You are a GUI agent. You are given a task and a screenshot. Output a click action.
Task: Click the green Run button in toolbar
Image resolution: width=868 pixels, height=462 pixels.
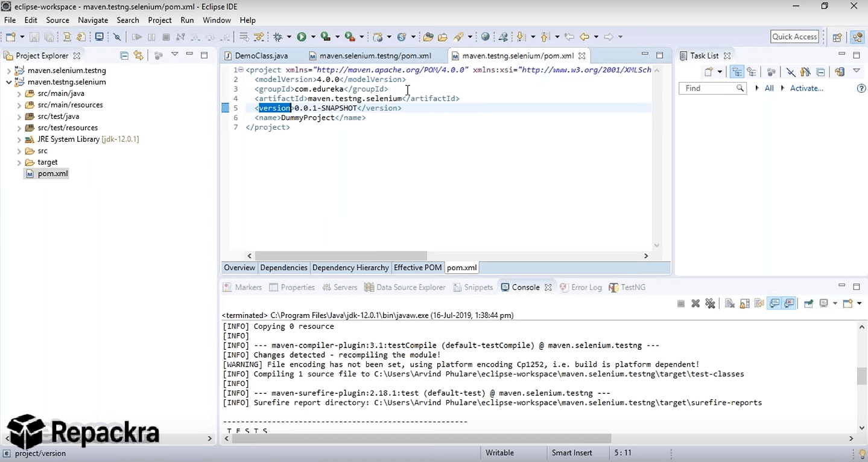[x=301, y=37]
